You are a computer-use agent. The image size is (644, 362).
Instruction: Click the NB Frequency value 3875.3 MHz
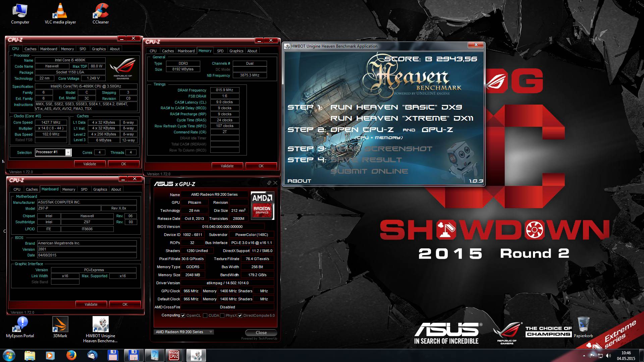click(250, 75)
